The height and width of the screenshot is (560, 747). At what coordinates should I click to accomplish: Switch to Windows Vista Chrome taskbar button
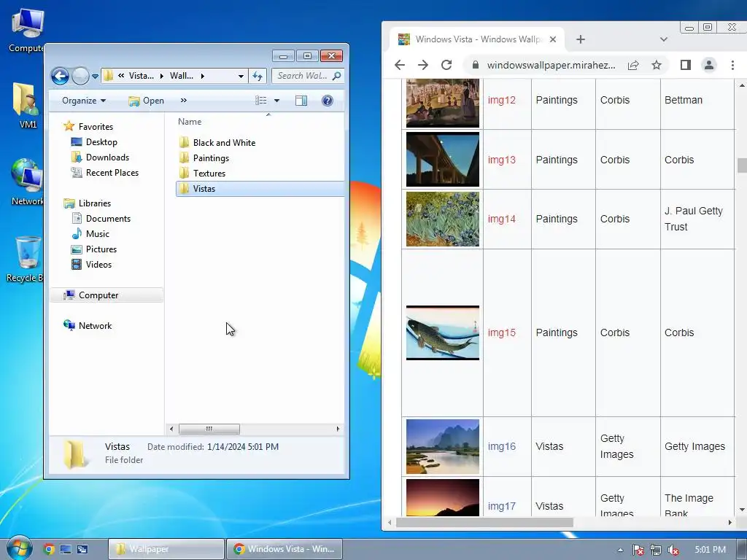point(284,549)
